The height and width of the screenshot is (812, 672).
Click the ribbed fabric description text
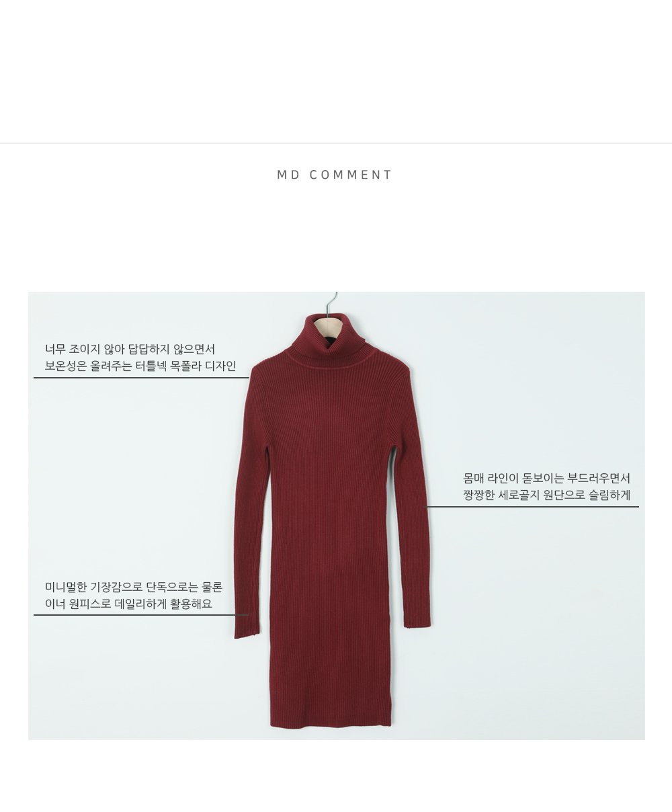(x=547, y=487)
